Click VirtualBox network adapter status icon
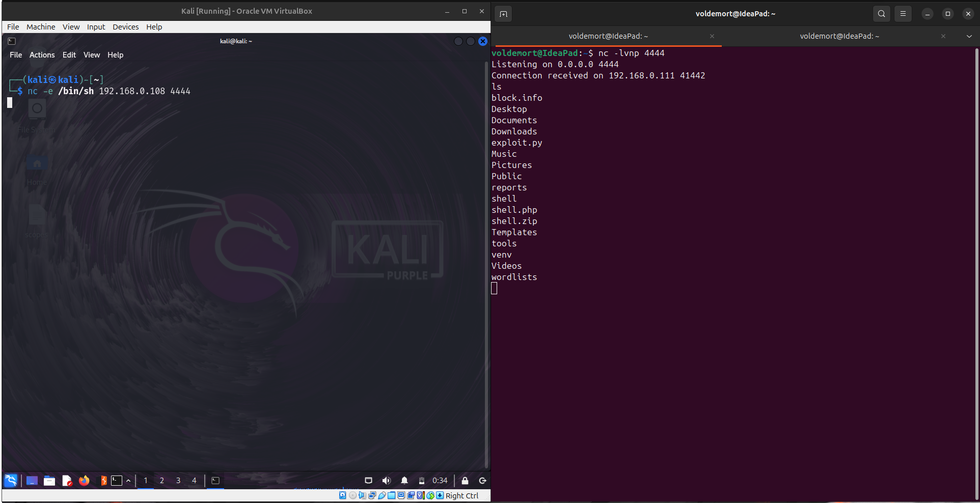980x503 pixels. tap(372, 495)
